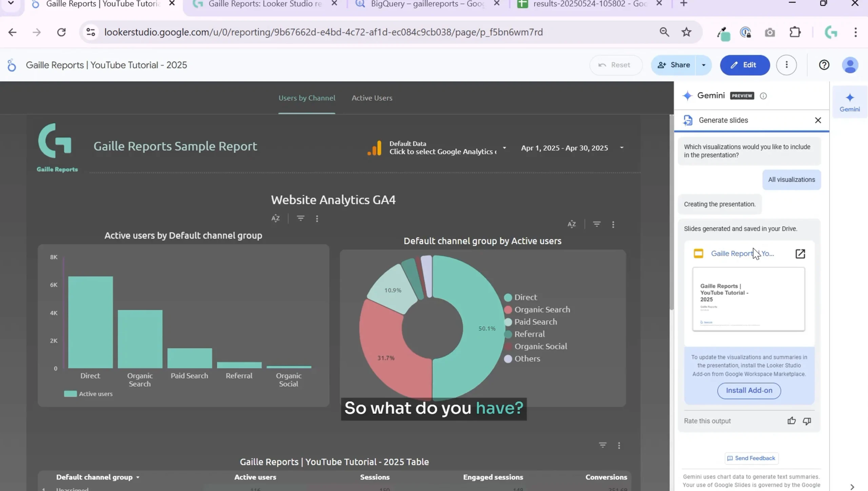Close the Generate slides panel
Screen dimensions: 868x491
[818, 120]
